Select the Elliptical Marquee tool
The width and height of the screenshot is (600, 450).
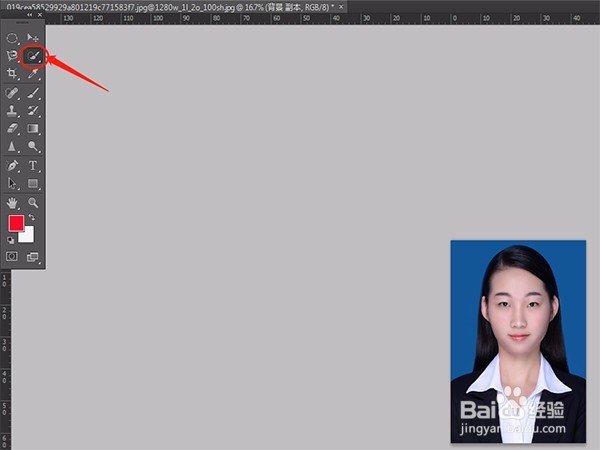[x=12, y=38]
